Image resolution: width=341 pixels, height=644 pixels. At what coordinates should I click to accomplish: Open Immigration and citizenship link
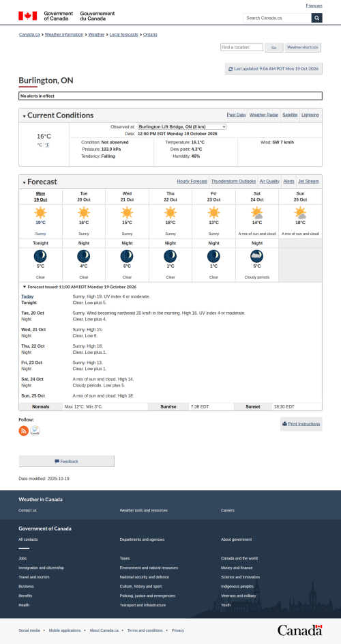[x=41, y=568]
